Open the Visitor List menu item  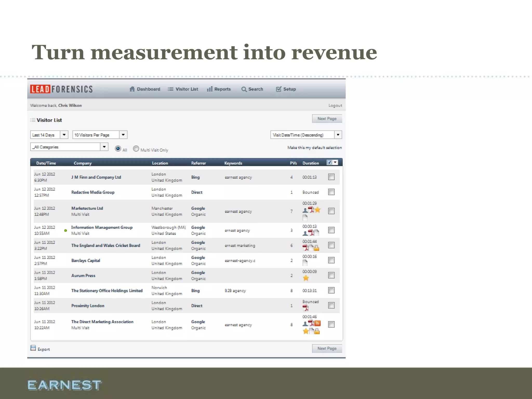[x=183, y=89]
